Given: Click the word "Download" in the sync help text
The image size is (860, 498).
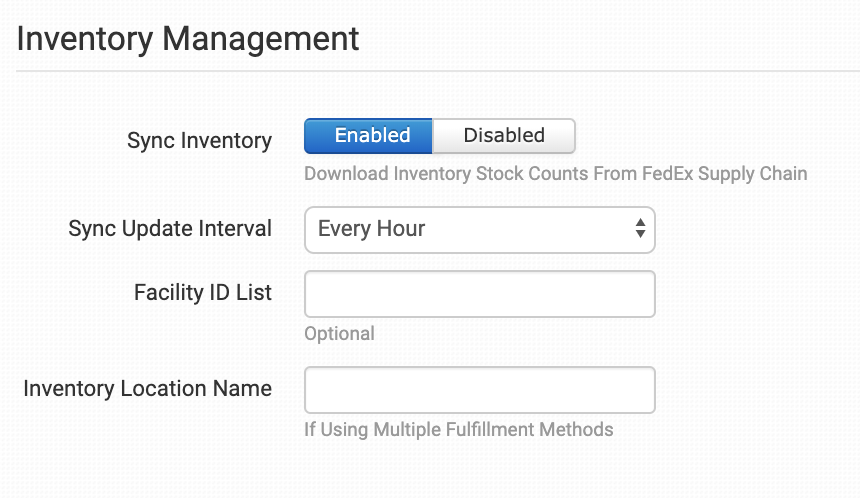Looking at the screenshot, I should tap(345, 173).
